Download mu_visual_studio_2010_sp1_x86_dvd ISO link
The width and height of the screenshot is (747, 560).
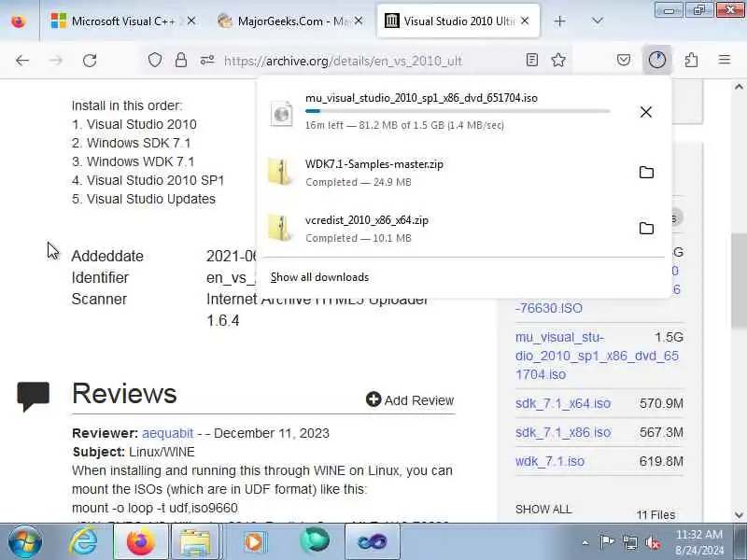pyautogui.click(x=597, y=356)
